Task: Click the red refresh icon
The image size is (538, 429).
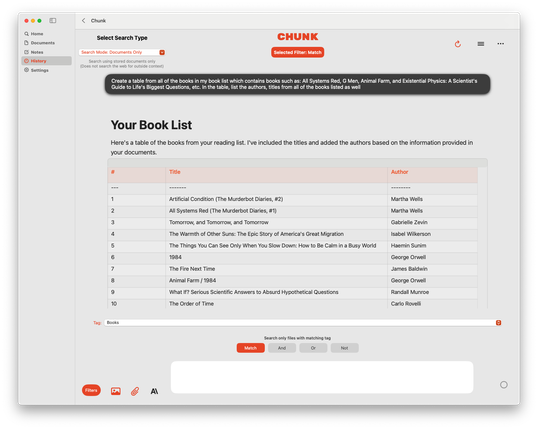Action: pyautogui.click(x=458, y=44)
